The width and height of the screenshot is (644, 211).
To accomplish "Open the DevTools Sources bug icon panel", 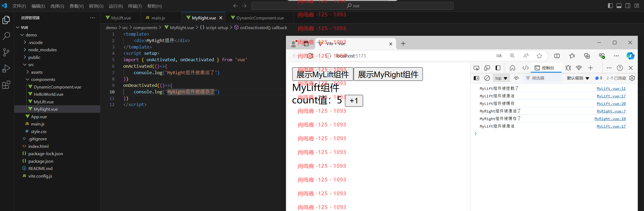I will click(568, 68).
